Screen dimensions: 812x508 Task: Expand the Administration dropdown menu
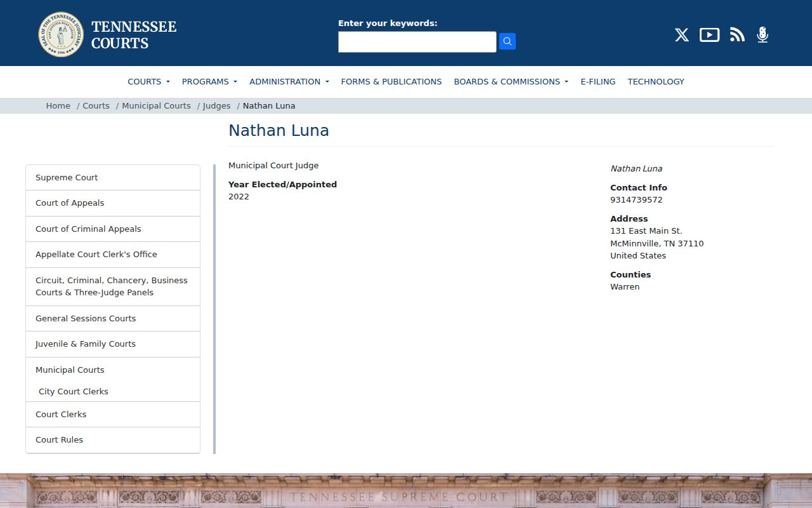(x=289, y=81)
